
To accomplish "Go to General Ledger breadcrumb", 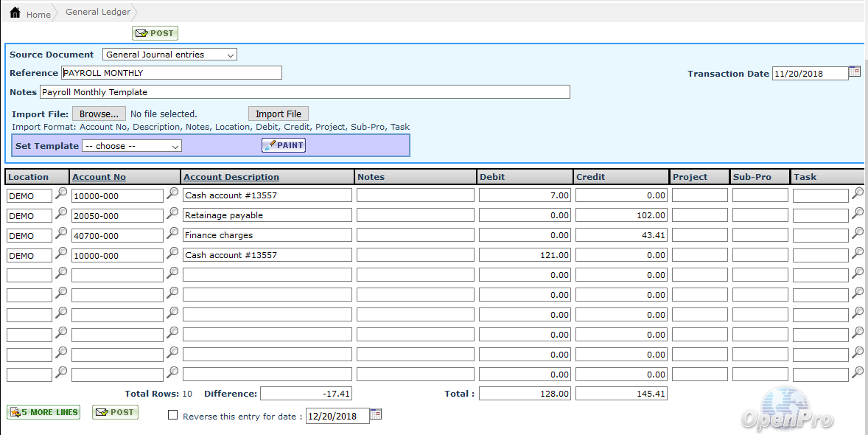I will coord(97,13).
